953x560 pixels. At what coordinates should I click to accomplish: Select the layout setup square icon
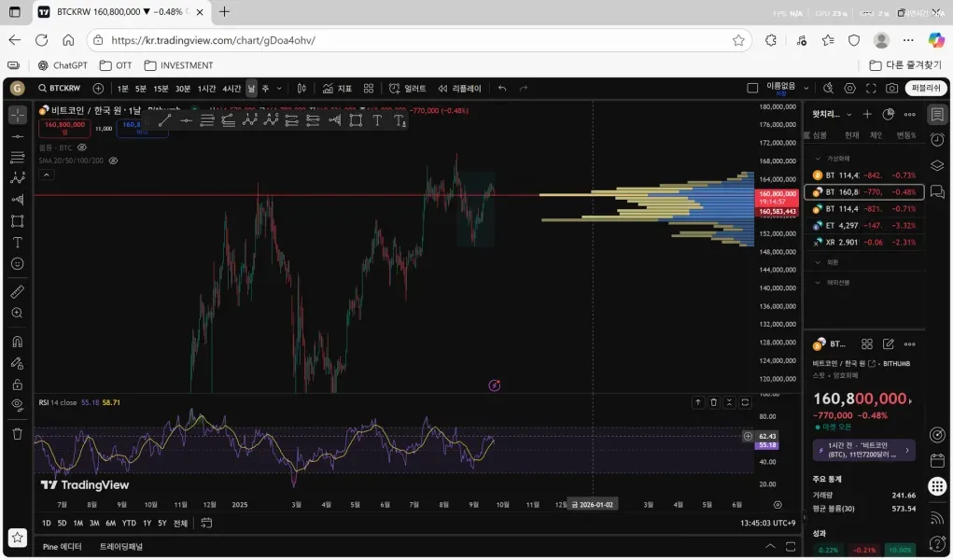tap(752, 88)
